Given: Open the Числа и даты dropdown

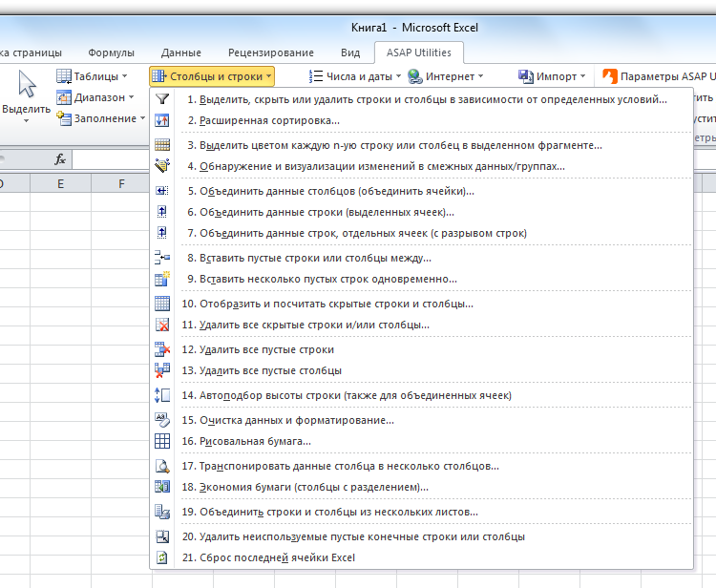Looking at the screenshot, I should pos(355,76).
